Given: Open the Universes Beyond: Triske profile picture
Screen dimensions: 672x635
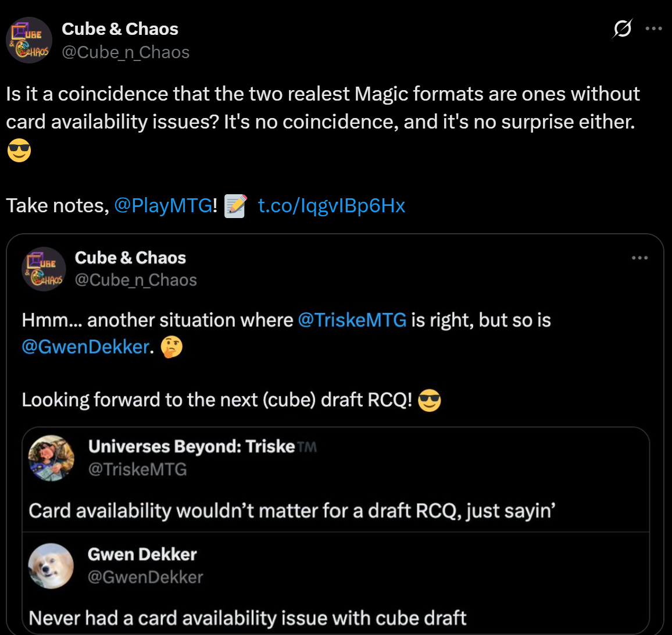Looking at the screenshot, I should point(52,458).
